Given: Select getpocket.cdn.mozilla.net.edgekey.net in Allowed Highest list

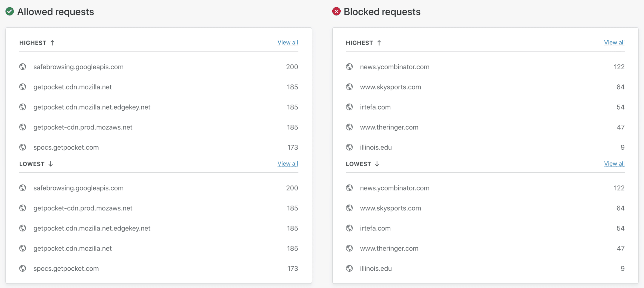Looking at the screenshot, I should point(92,107).
